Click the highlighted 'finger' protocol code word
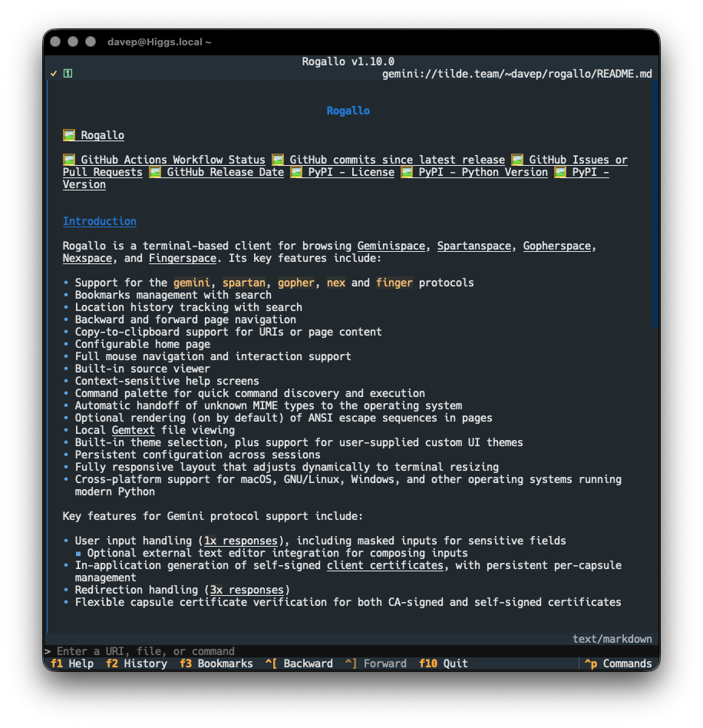The height and width of the screenshot is (728, 703). 394,283
